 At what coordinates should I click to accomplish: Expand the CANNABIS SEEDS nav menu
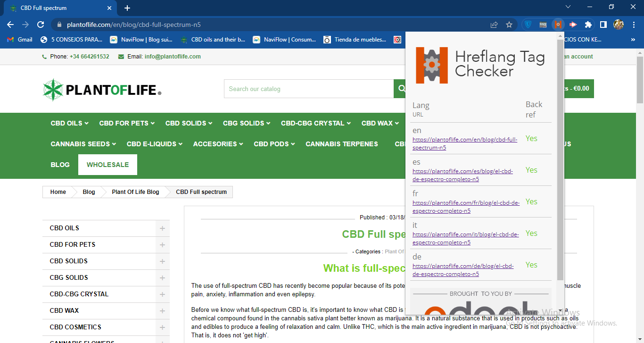[83, 144]
